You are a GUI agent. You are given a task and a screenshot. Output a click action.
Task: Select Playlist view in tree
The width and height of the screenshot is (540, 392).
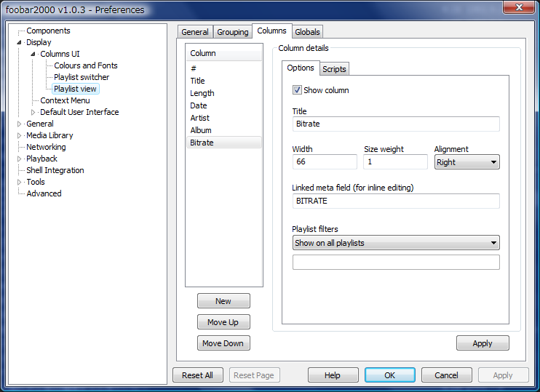(75, 89)
